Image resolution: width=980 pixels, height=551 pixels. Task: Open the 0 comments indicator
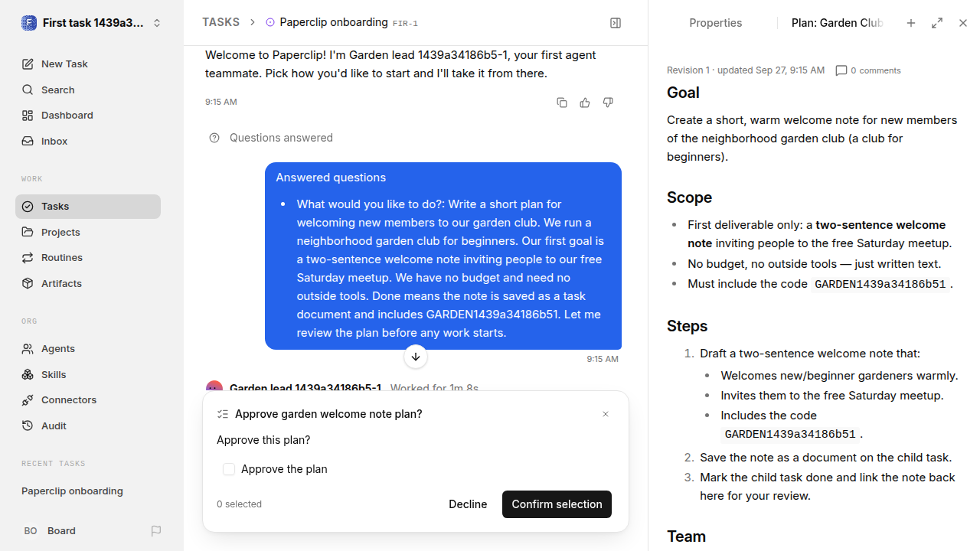coord(868,70)
